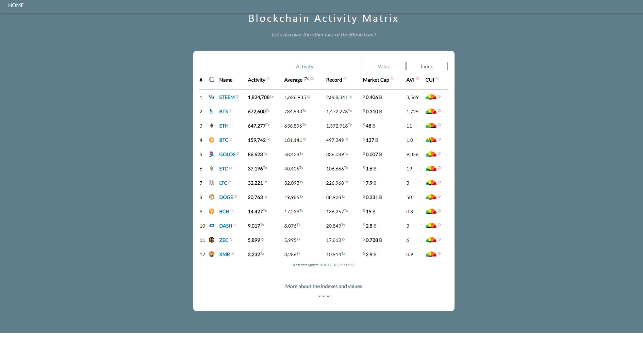643x364 pixels.
Task: Click info icon after XMR CUI gauge
Action: coord(439,253)
